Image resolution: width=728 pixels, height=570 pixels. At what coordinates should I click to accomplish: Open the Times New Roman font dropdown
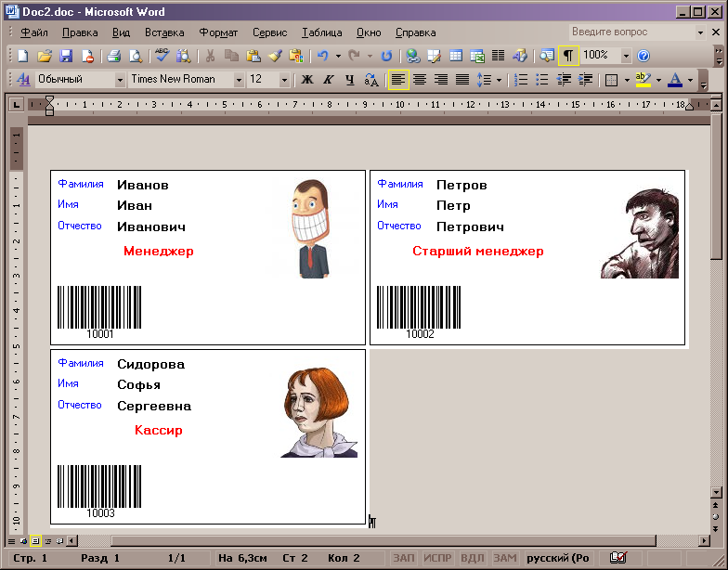point(239,80)
